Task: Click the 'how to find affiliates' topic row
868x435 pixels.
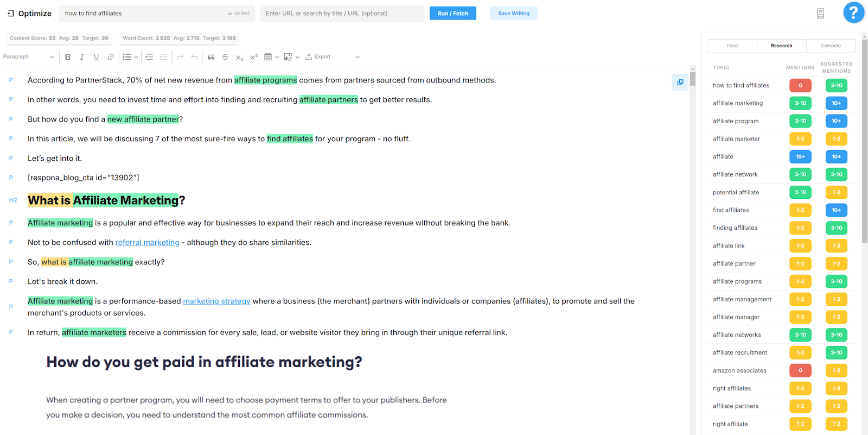Action: [x=781, y=85]
